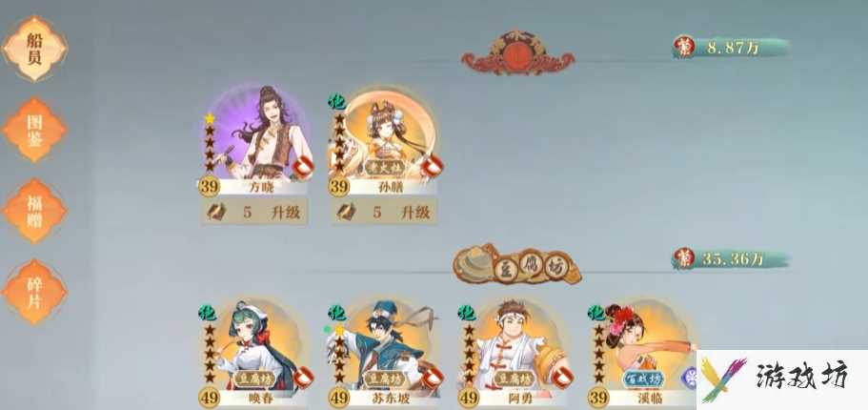
Task: Click the red lantern section emblem
Action: 517,53
